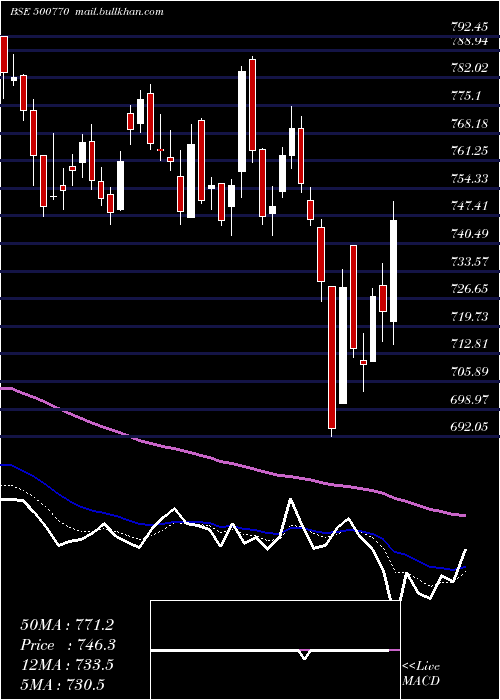Click the 698.97 price axis label
Screen dimensions: 500x700
(x=469, y=399)
